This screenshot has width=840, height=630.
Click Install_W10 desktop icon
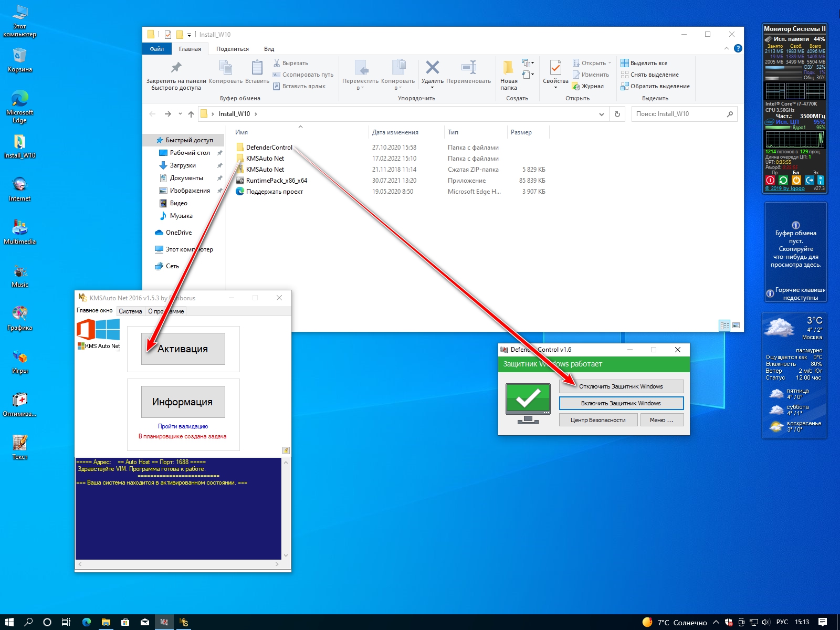pos(19,146)
